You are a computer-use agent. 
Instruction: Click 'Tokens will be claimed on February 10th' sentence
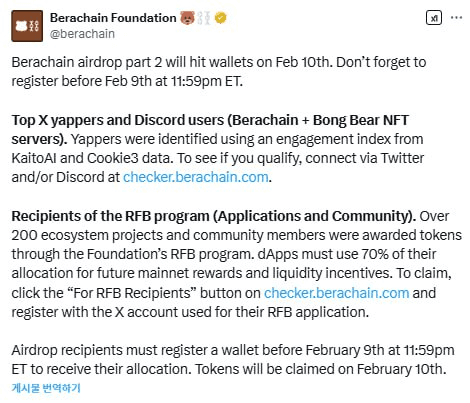point(321,369)
